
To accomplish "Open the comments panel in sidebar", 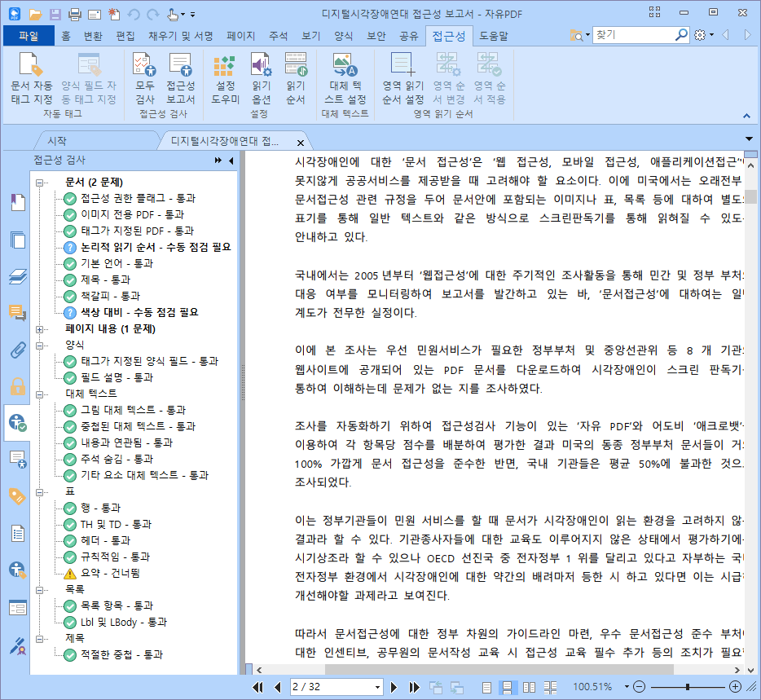I will [17, 313].
